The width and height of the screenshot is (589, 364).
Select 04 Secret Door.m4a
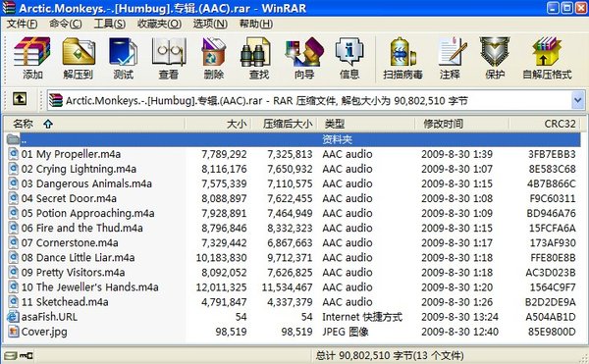tap(69, 198)
